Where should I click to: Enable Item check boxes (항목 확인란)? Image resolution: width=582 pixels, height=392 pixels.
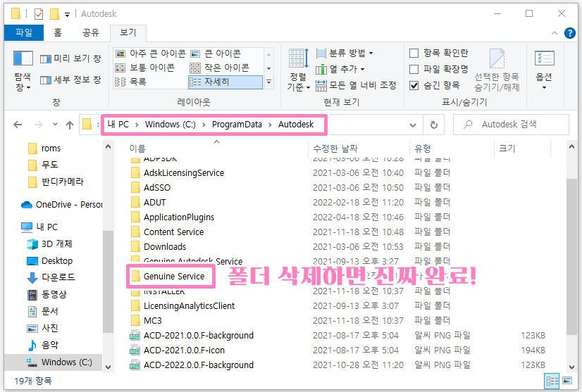tap(439, 53)
